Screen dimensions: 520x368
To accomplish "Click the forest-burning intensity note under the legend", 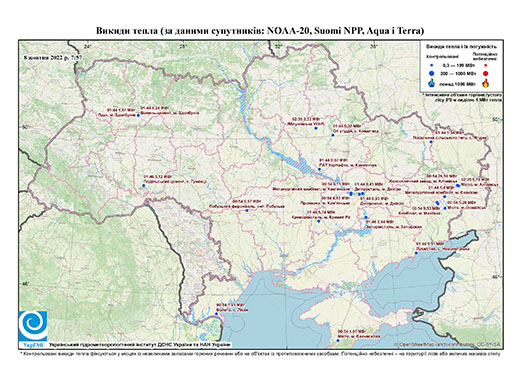I will [x=463, y=97].
